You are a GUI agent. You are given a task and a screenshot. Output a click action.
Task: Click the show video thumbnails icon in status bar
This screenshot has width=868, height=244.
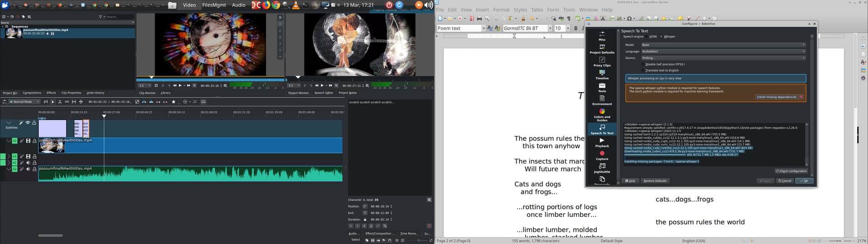(x=373, y=240)
